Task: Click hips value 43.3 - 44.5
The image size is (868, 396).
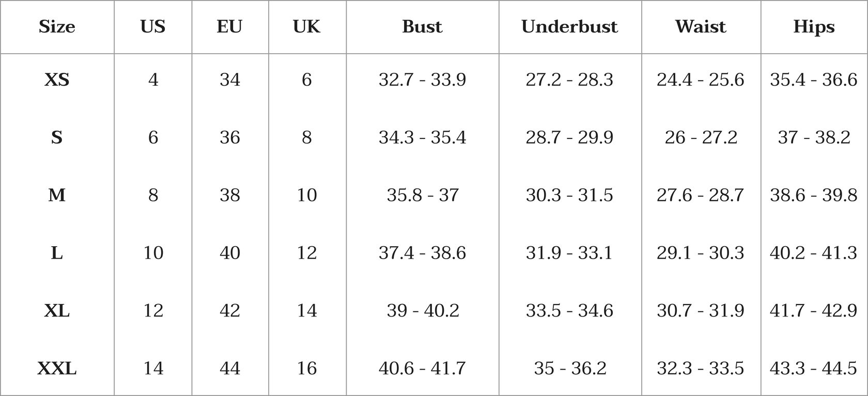Action: pyautogui.click(x=814, y=368)
